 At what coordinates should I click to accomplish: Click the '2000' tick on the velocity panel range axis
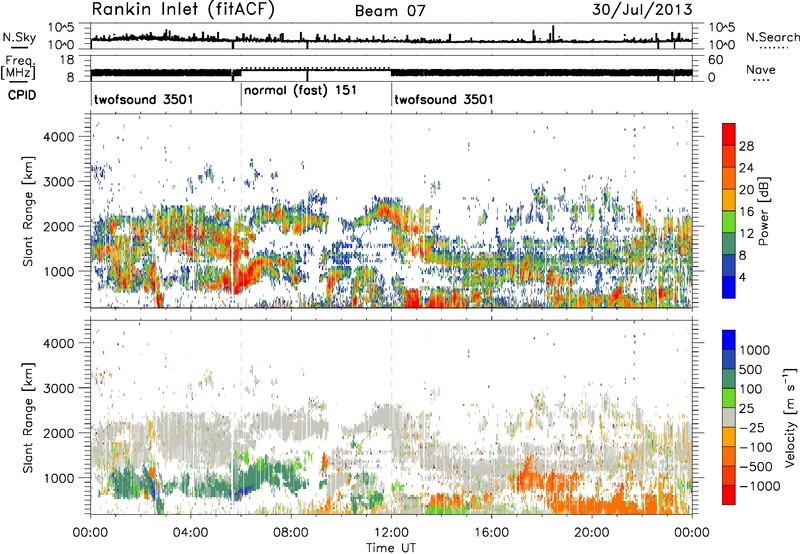58,433
